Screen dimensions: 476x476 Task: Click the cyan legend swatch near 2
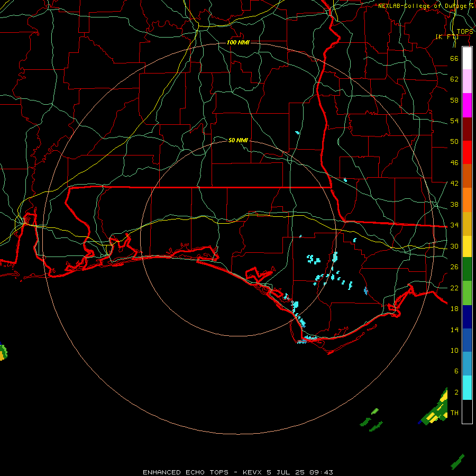tap(467, 388)
